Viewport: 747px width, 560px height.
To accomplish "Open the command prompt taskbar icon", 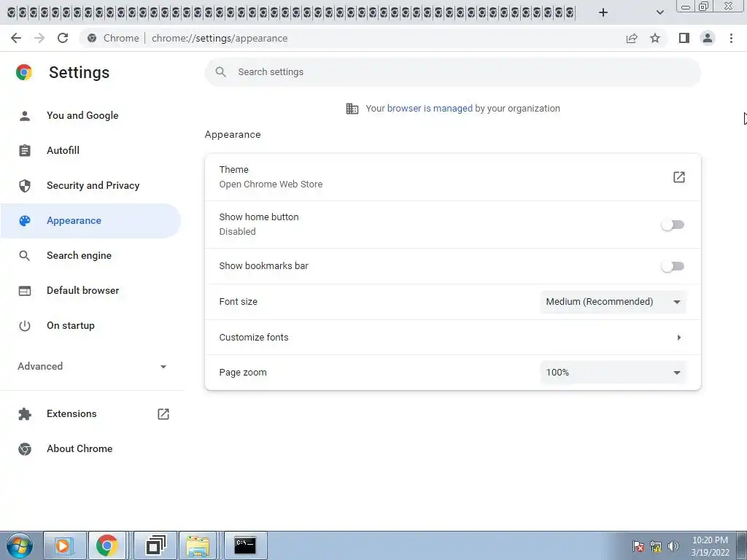I will pos(245,545).
